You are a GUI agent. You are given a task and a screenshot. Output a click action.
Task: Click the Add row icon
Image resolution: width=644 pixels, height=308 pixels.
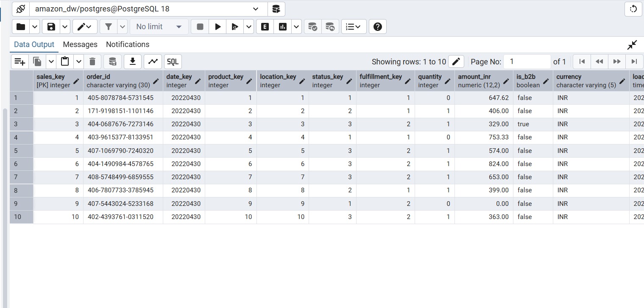click(20, 61)
